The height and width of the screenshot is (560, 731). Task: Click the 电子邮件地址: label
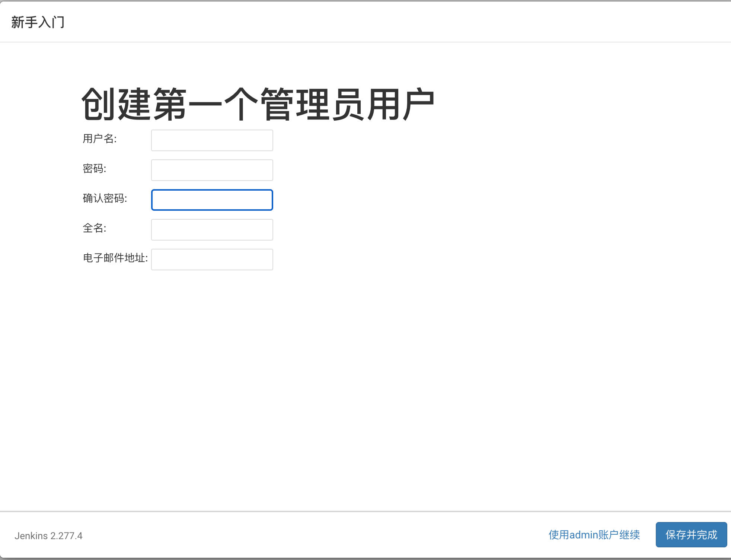pos(115,258)
